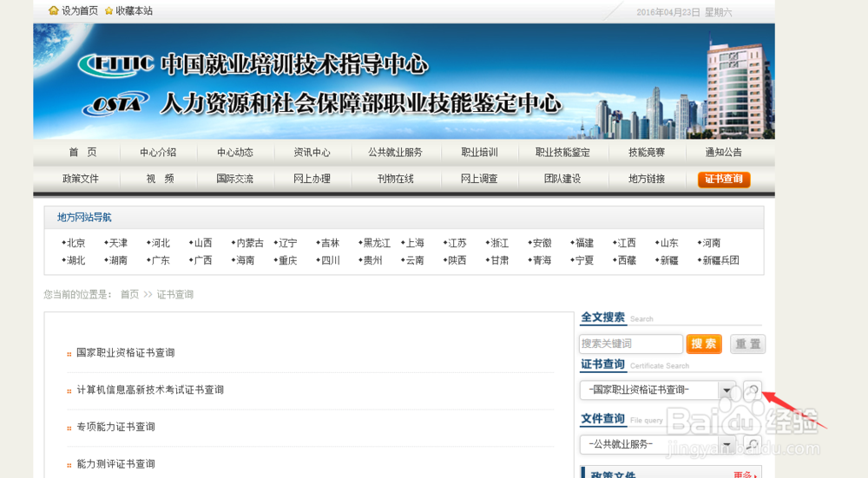Screen dimensions: 868x478
Task: Open the 辽宁 regional site link
Action: pos(287,243)
